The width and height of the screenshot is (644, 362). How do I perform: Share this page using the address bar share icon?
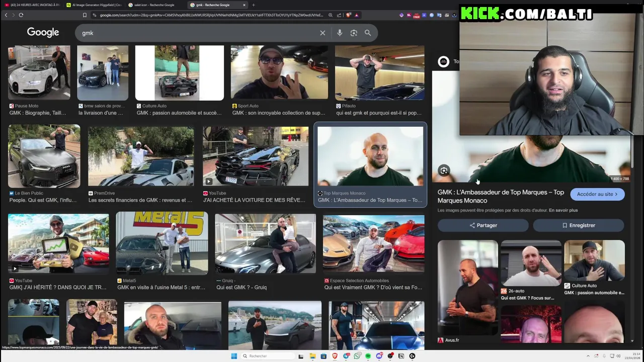(339, 15)
